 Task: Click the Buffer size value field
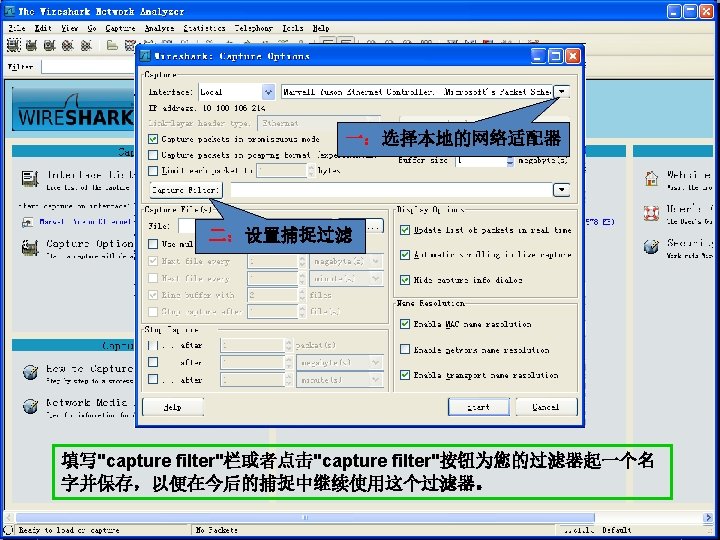[x=481, y=161]
